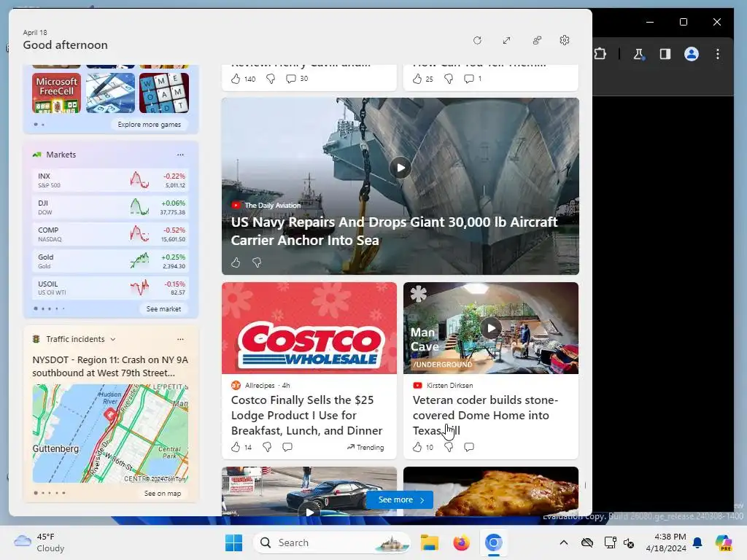
Task: Select the Gold market row
Action: 111,261
